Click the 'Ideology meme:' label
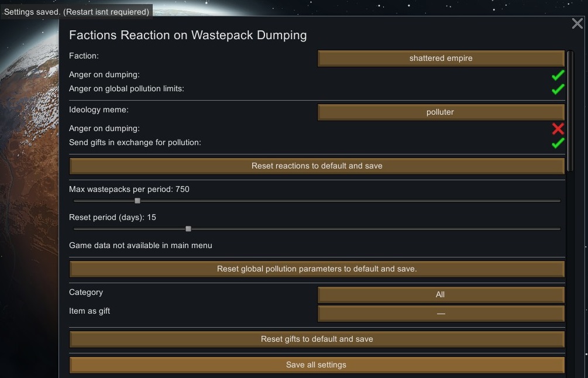The width and height of the screenshot is (588, 378). pos(99,110)
